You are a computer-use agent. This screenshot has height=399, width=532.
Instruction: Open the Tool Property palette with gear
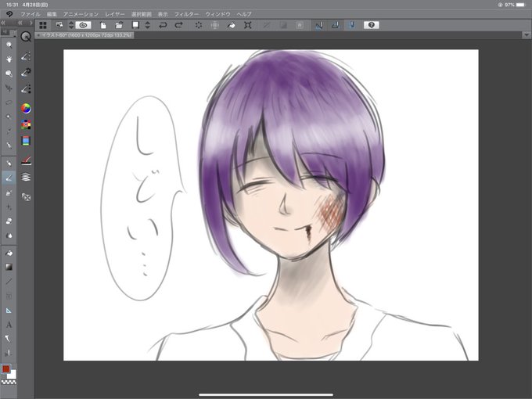tap(26, 73)
